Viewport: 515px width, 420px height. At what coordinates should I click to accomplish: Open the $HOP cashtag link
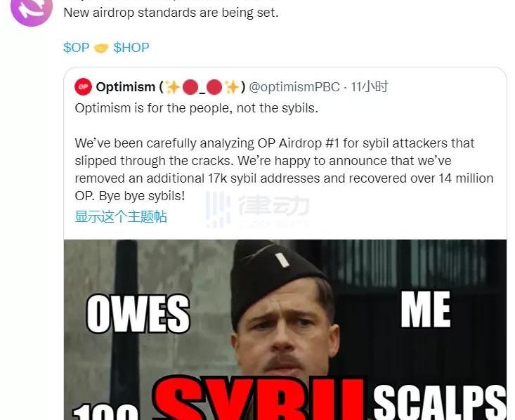click(131, 48)
